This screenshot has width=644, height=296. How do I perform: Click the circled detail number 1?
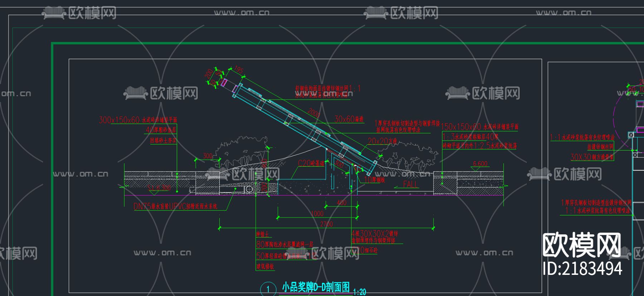268,290
